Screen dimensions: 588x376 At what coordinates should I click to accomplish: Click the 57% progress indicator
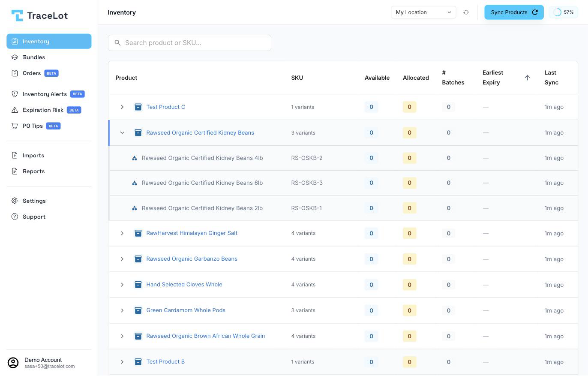tap(564, 12)
